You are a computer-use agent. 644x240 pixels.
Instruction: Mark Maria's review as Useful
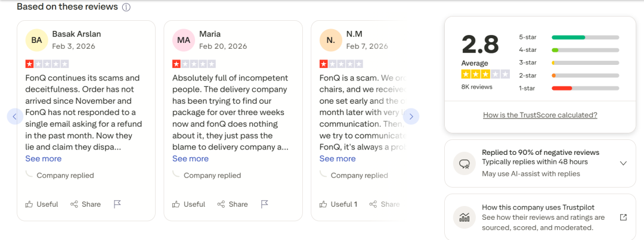click(x=188, y=204)
